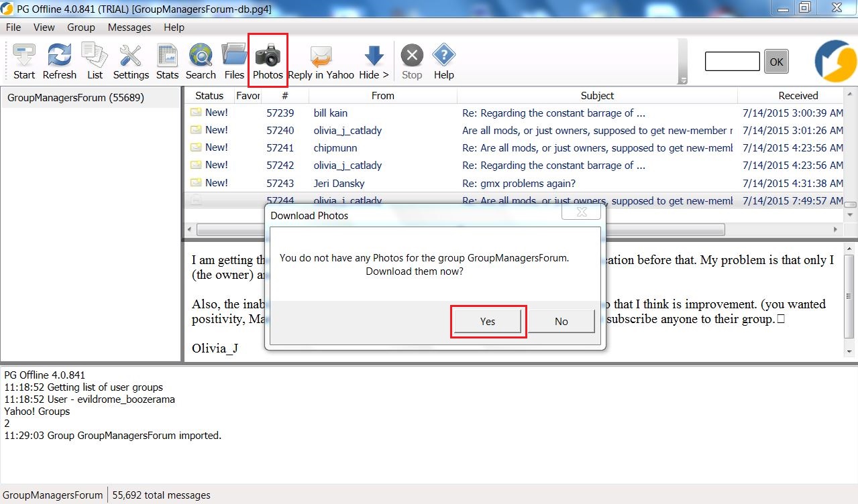Click message list scroll-left arrow
858x504 pixels.
190,229
